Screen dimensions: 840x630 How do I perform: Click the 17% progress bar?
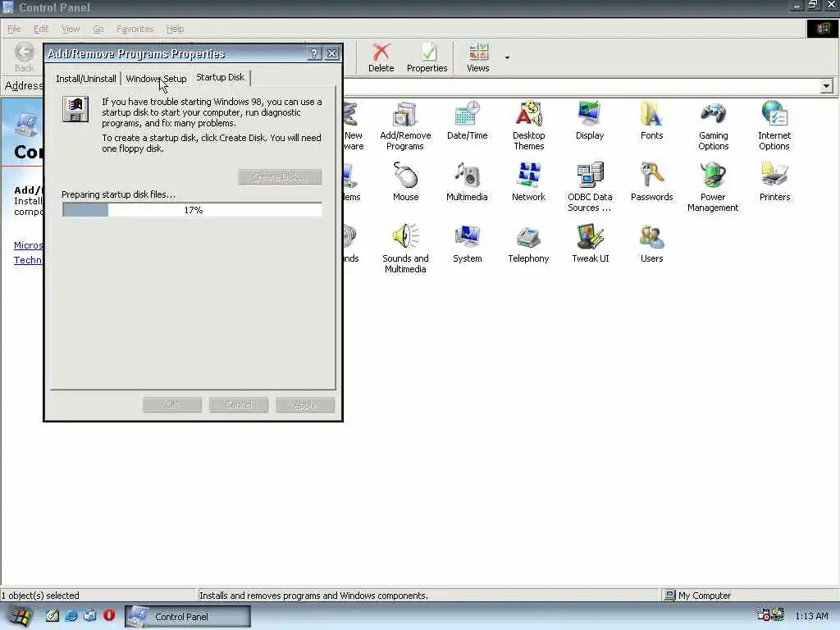pyautogui.click(x=192, y=210)
